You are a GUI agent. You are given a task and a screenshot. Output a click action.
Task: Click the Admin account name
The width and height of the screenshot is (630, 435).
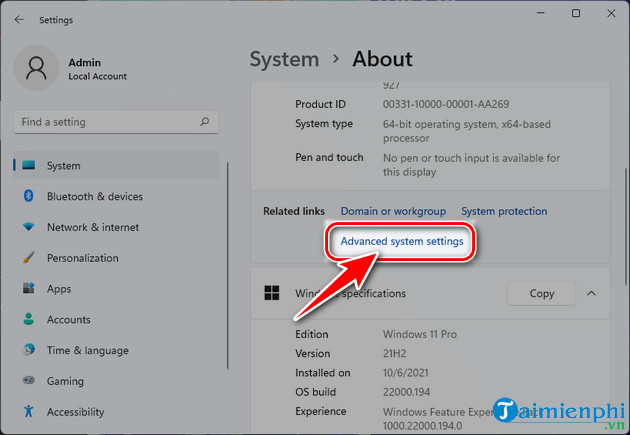(x=84, y=62)
